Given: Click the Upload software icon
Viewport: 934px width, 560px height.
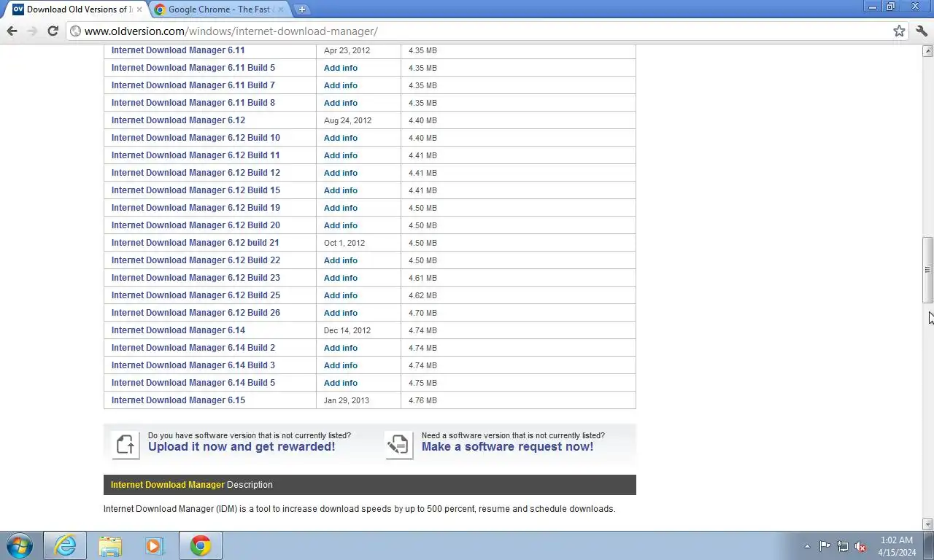Looking at the screenshot, I should 126,444.
